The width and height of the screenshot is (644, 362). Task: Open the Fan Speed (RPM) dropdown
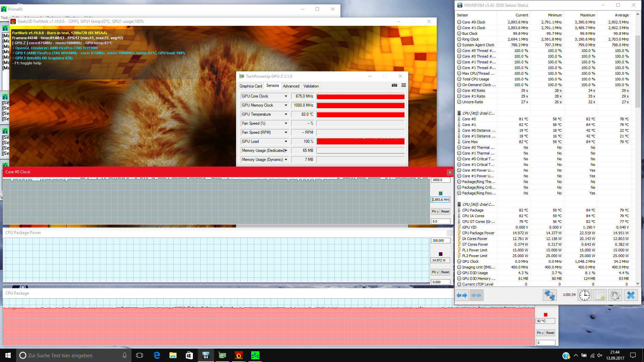pyautogui.click(x=286, y=132)
